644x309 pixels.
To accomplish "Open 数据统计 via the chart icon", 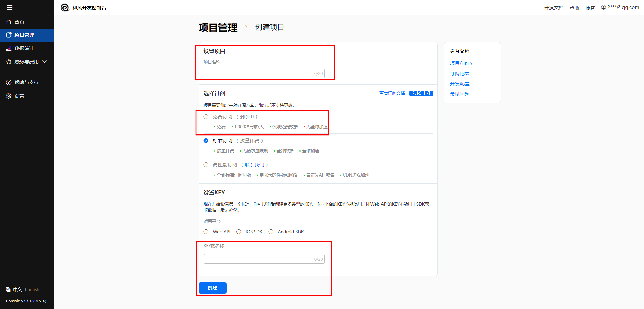I will coord(9,48).
